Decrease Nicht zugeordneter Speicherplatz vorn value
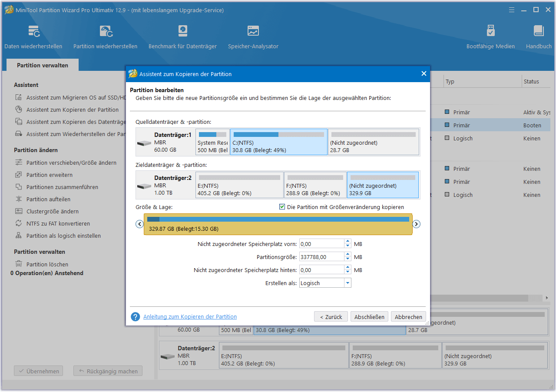This screenshot has width=556, height=392. [x=347, y=246]
